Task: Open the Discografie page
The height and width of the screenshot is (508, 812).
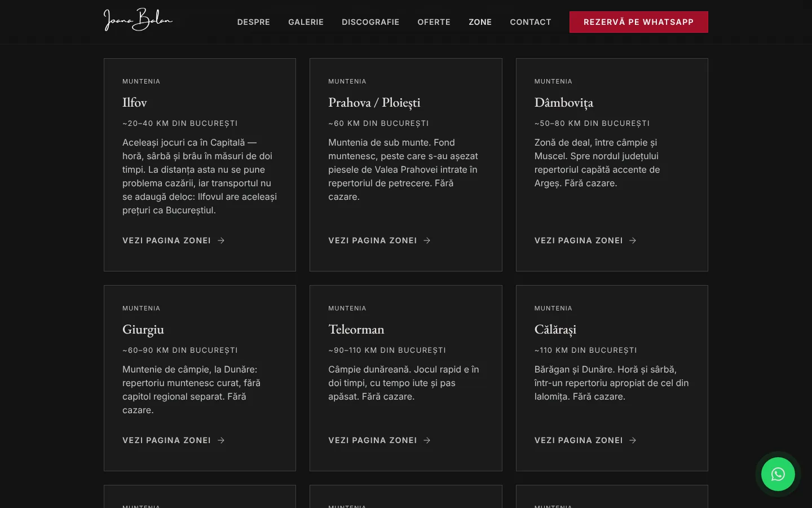Action: click(x=370, y=22)
